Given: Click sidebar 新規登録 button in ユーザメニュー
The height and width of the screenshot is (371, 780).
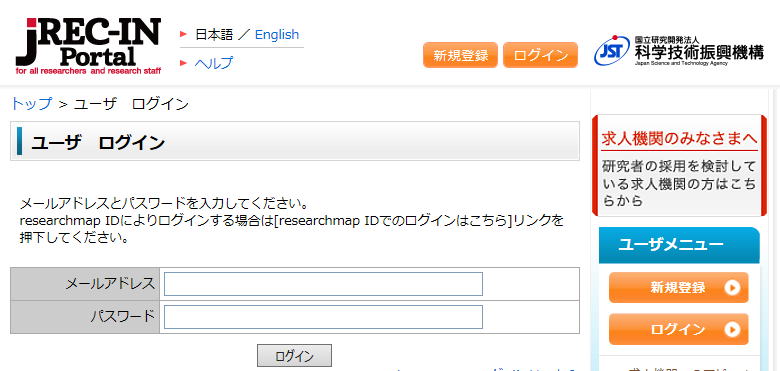Looking at the screenshot, I should 679,287.
